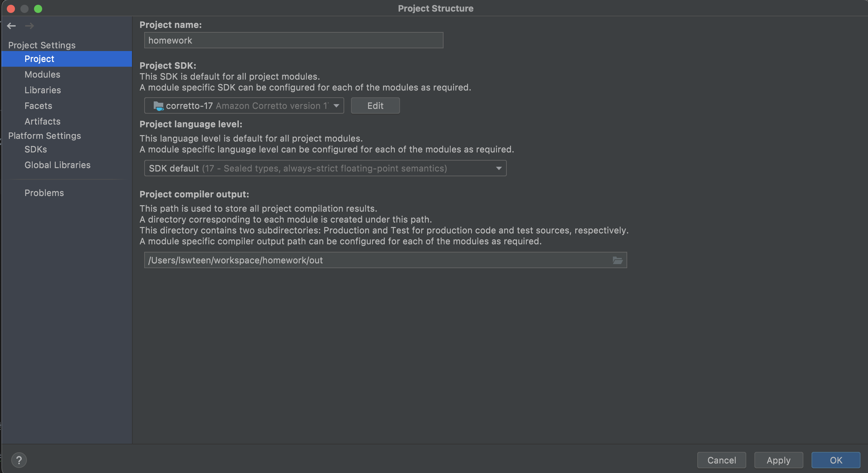
Task: Click the Cancel button
Action: coord(721,460)
